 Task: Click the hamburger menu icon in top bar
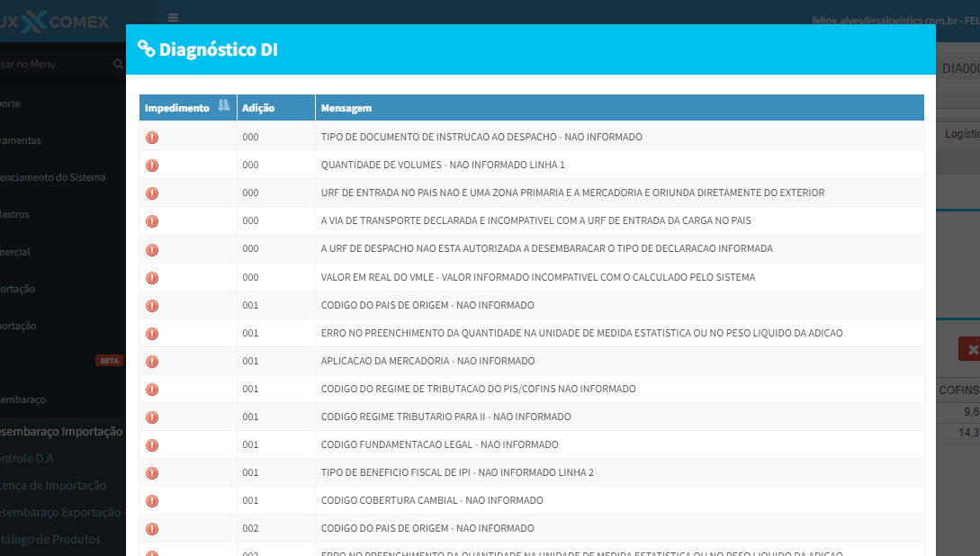173,17
